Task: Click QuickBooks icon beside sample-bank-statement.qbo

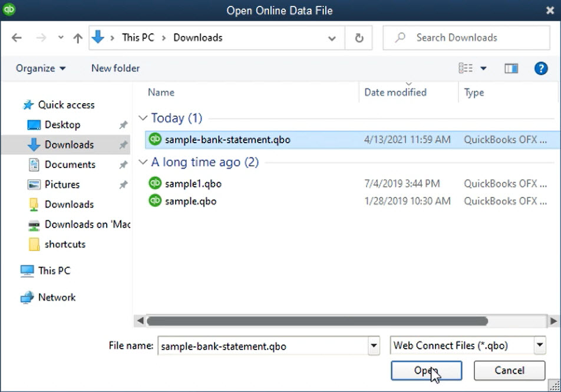Action: coord(155,139)
